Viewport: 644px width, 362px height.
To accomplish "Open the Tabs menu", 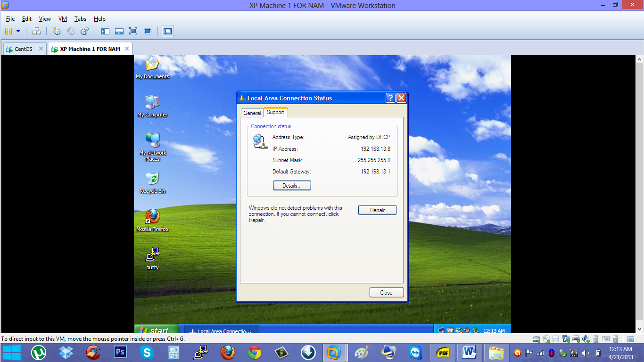I will (80, 19).
